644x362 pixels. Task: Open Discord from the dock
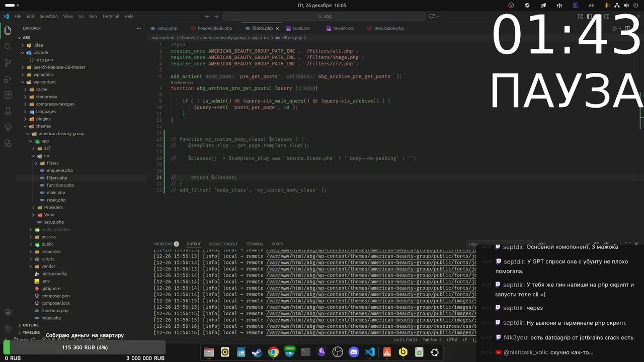(x=354, y=352)
